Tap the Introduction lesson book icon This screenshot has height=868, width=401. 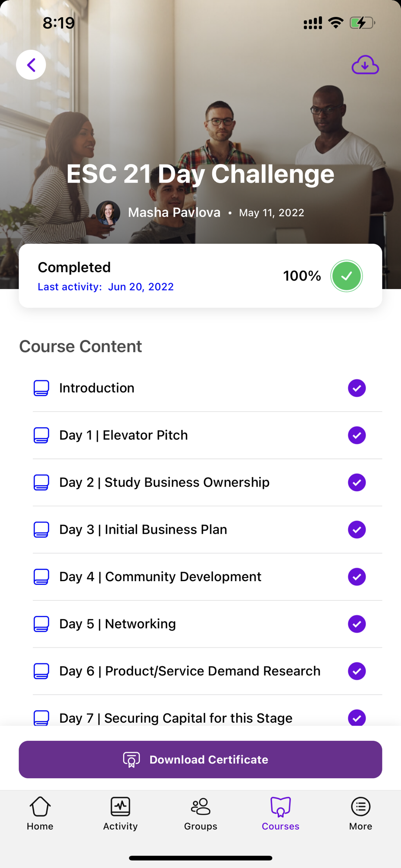(41, 388)
